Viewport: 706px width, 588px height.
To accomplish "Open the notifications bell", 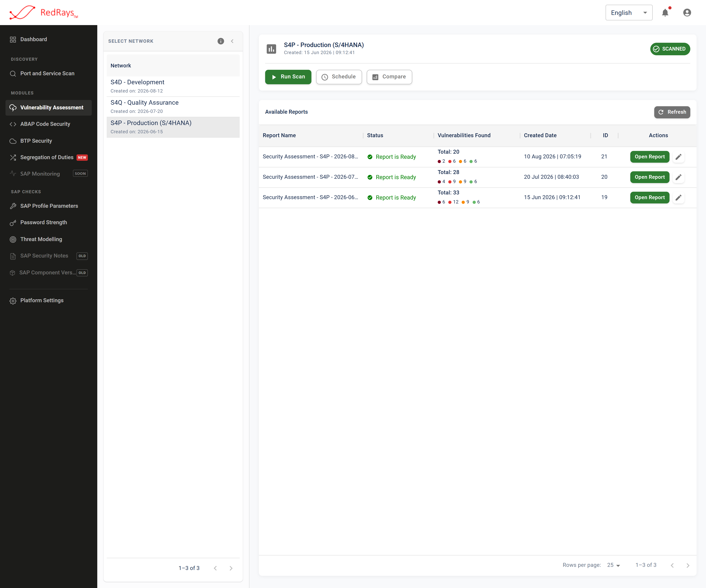I will point(665,12).
